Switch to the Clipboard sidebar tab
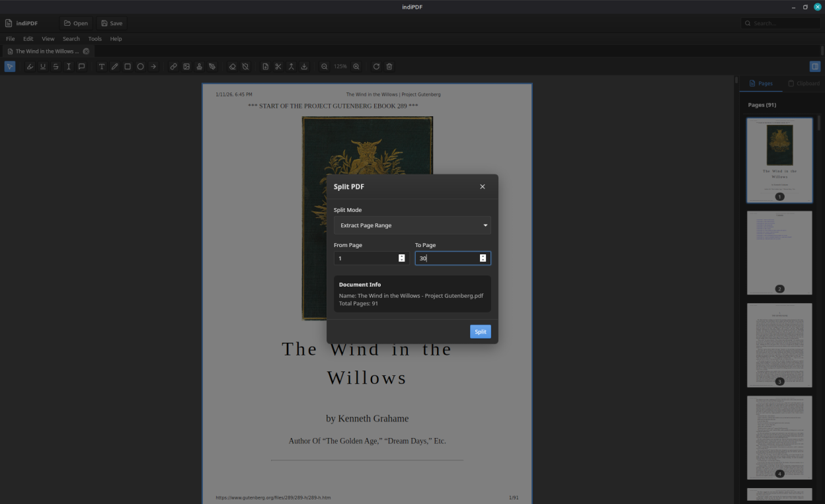This screenshot has width=825, height=504. tap(804, 83)
